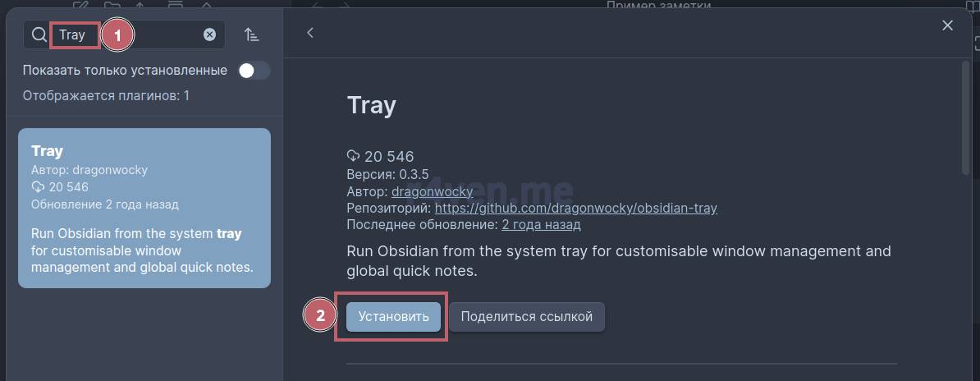Viewport: 980px width, 381px height.
Task: Click the download icon beside 20 546 in details
Action: [x=354, y=156]
